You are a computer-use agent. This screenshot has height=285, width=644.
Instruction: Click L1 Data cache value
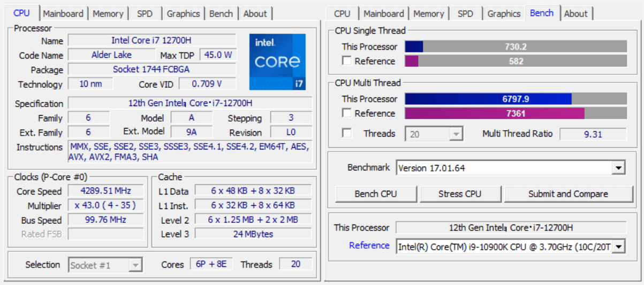(253, 191)
